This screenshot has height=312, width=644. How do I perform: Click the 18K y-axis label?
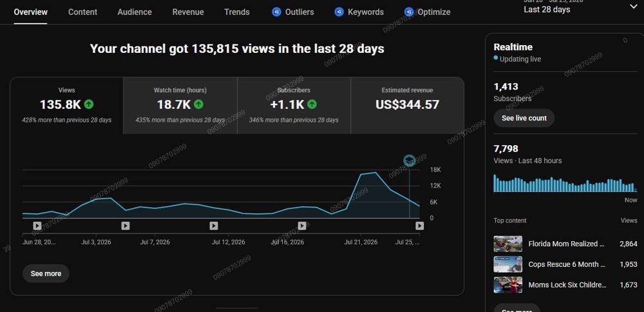coord(435,170)
